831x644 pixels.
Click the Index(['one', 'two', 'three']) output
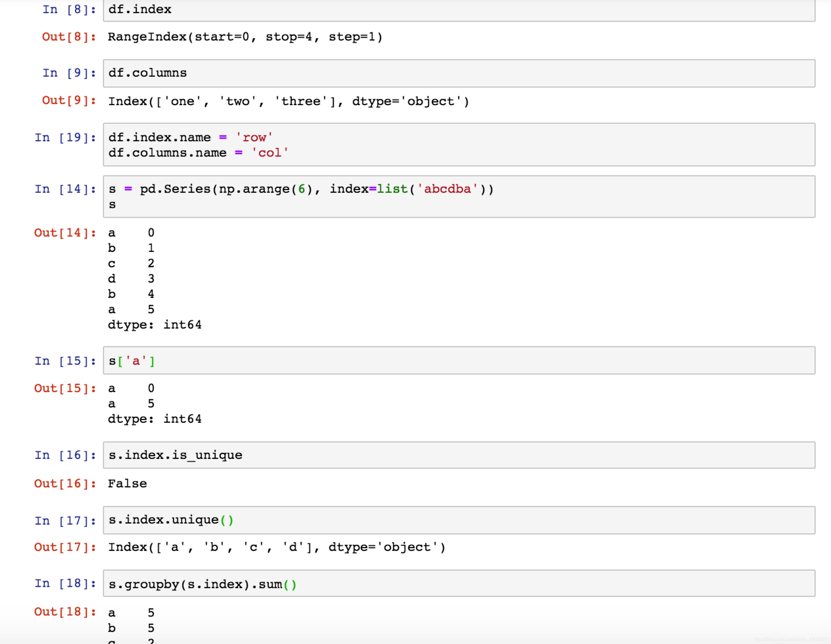288,101
